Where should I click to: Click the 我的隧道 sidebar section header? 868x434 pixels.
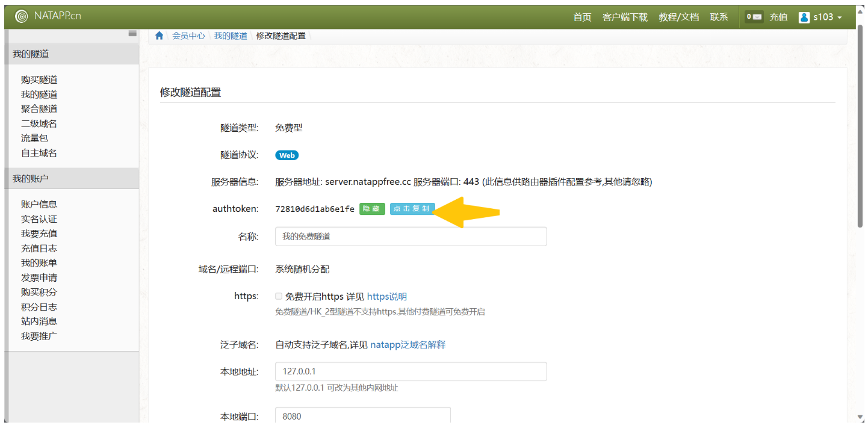tap(72, 54)
